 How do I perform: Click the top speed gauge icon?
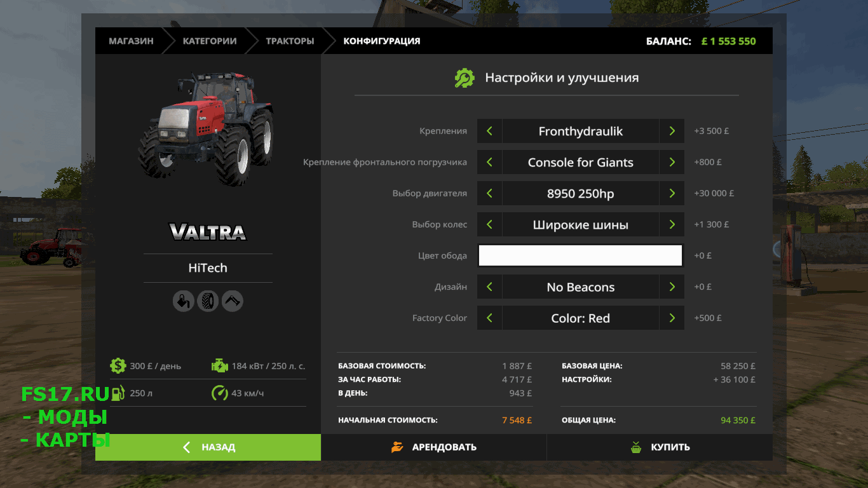219,393
